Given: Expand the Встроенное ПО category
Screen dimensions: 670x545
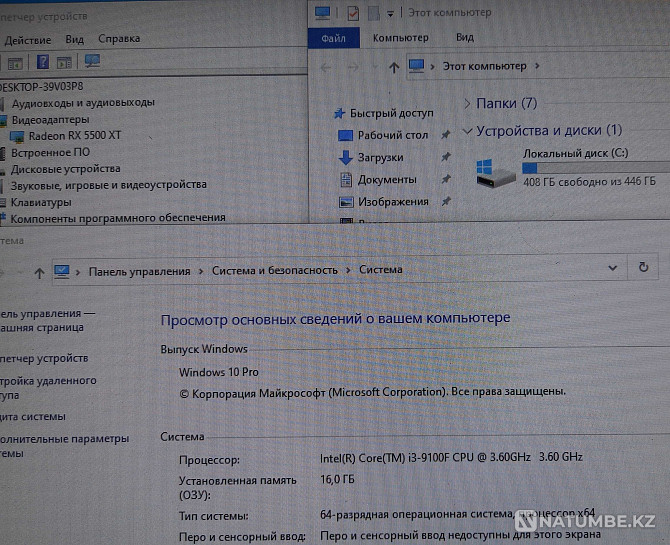Looking at the screenshot, I should point(50,153).
